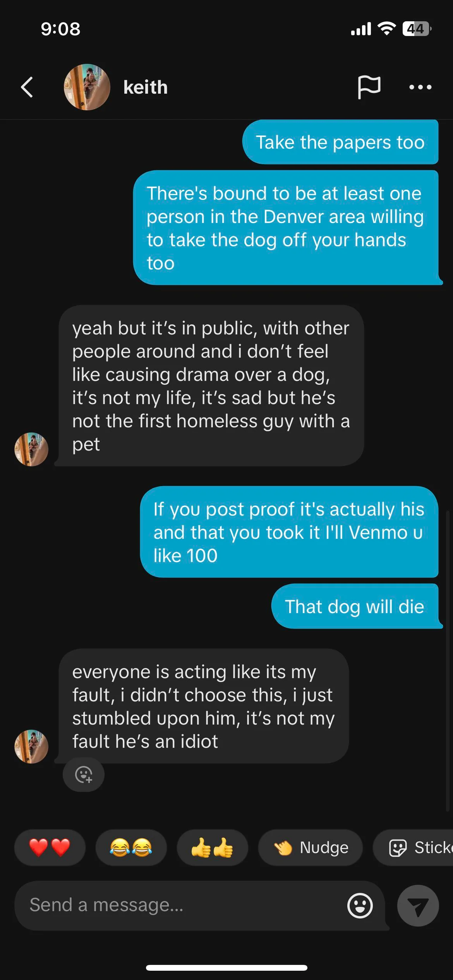Screen dimensions: 453x980
Task: Focus the Send a message input field
Action: click(182, 905)
